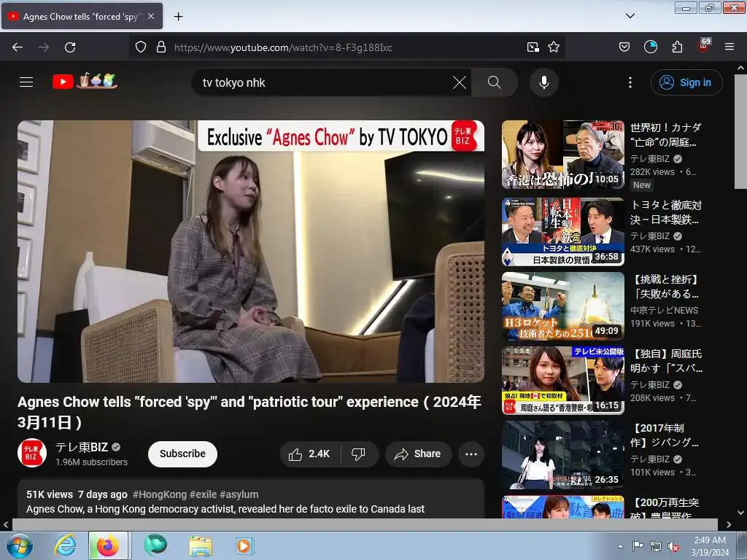The width and height of the screenshot is (747, 560).
Task: Click the horizontal scrollbar at page bottom
Action: [365, 524]
